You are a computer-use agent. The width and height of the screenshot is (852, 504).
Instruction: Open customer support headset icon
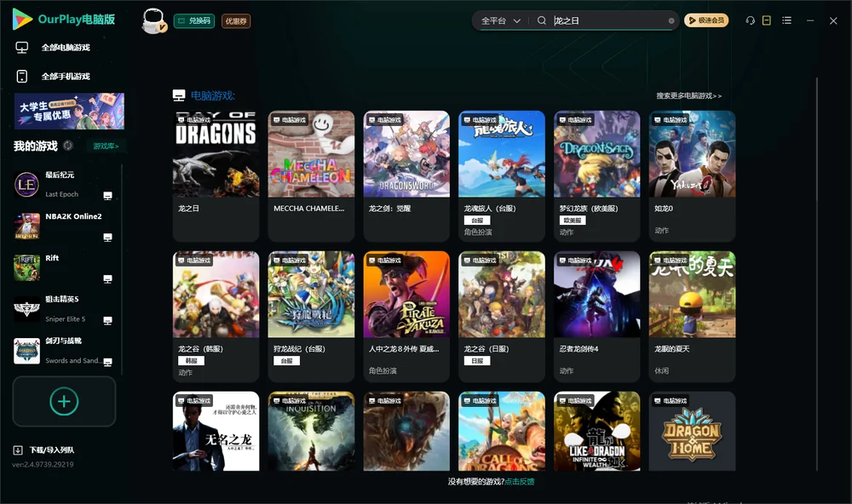coord(750,20)
